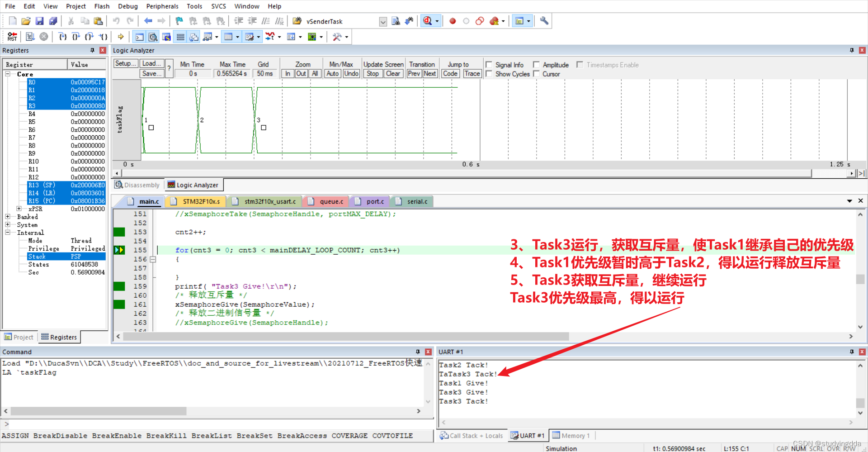Start/stop debug session with magnifier icon
Image resolution: width=868 pixels, height=452 pixels.
[x=427, y=21]
